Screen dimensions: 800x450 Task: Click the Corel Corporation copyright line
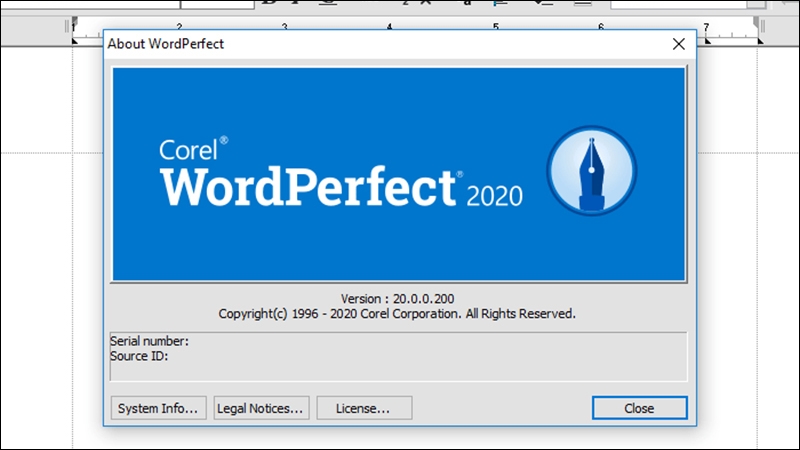397,314
